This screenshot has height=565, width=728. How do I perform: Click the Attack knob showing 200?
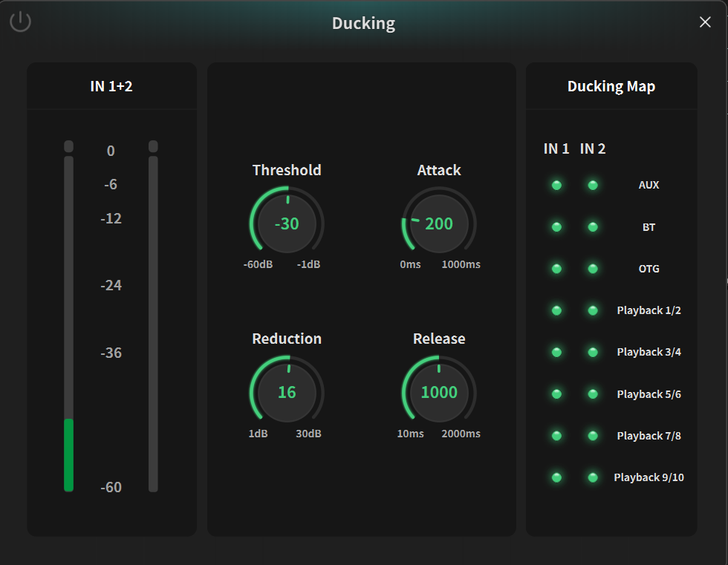coord(439,223)
